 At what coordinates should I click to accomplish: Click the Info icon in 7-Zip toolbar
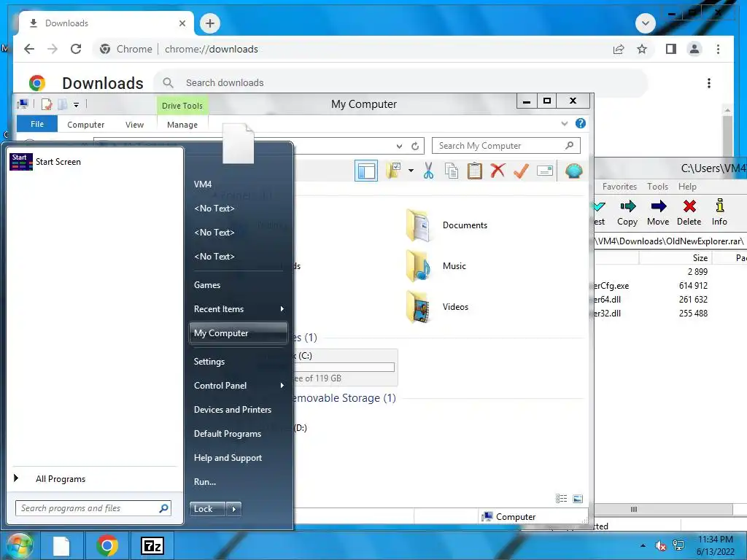pyautogui.click(x=719, y=212)
